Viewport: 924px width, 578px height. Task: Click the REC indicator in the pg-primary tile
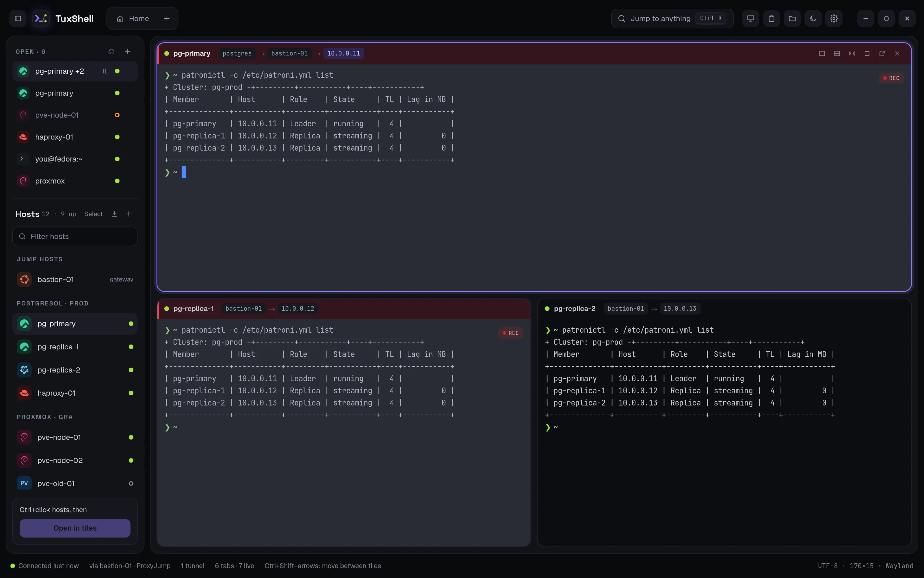891,78
